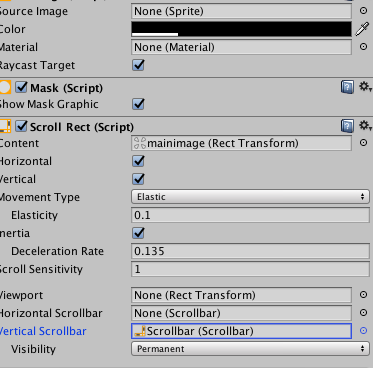Toggle Raycast Target checkbox
Viewport: 373px width, 368px height.
tap(138, 65)
